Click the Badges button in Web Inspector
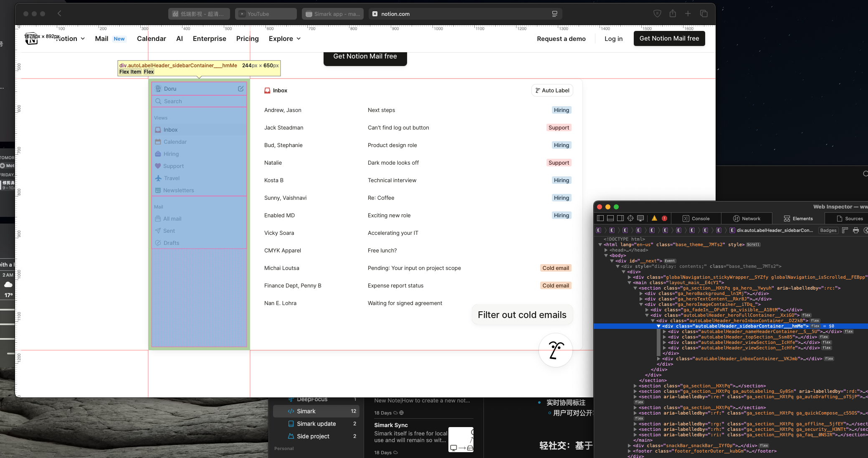868x458 pixels. (828, 230)
